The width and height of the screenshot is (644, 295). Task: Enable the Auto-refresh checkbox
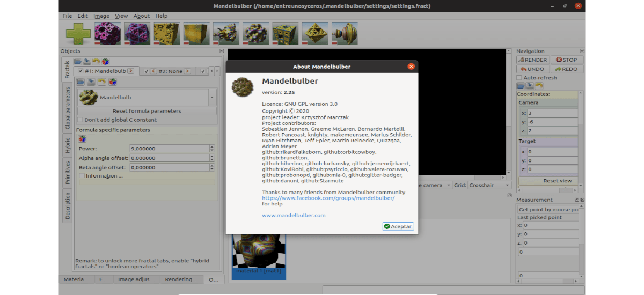click(x=519, y=78)
